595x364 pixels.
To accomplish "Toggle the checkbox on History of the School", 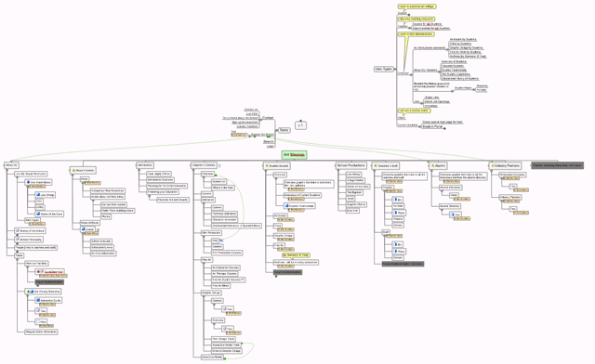I will pos(18,230).
